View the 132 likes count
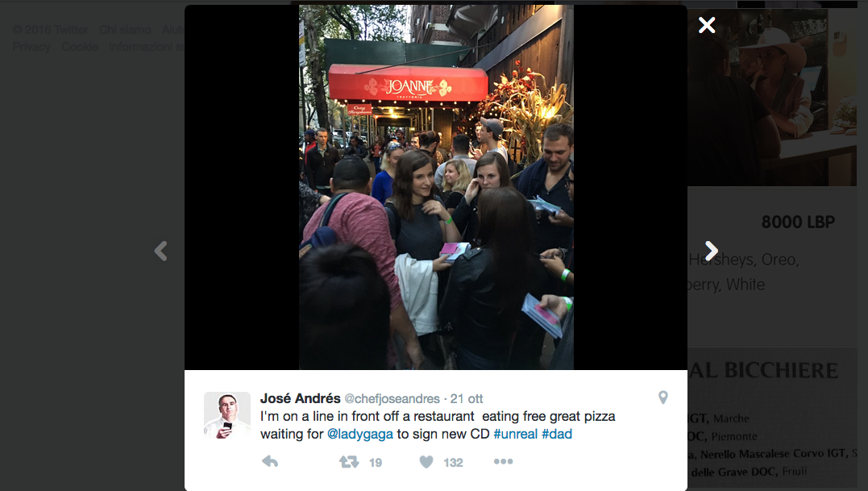Image resolution: width=868 pixels, height=491 pixels. pos(453,463)
